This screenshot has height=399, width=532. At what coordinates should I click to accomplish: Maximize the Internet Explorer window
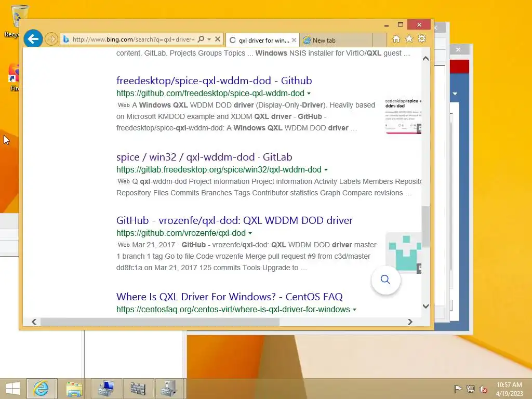pyautogui.click(x=401, y=25)
